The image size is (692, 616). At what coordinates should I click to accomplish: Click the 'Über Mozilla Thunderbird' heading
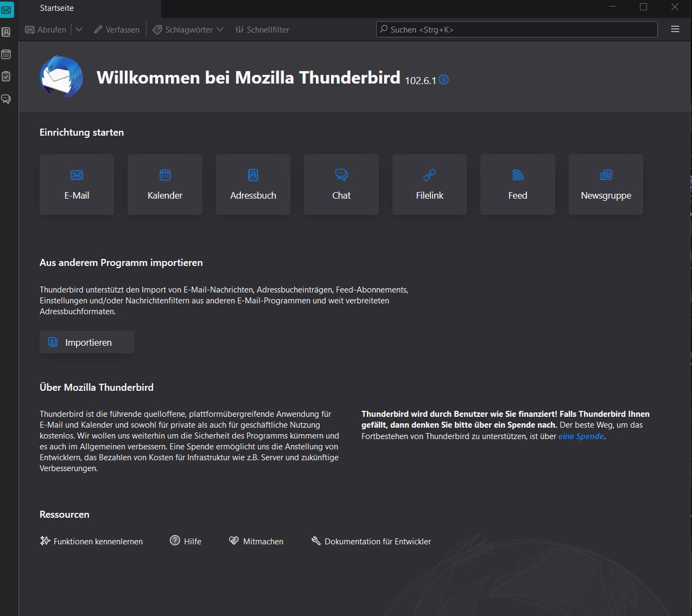[x=97, y=388]
